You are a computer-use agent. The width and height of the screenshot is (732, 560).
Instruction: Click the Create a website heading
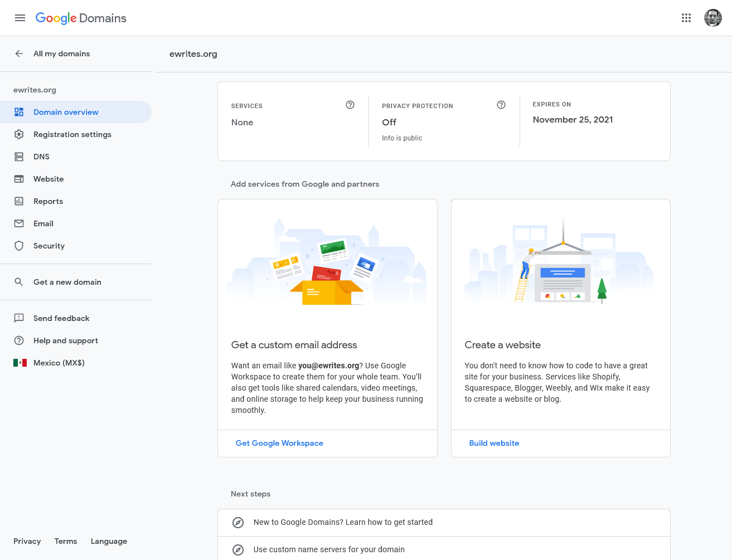(502, 345)
